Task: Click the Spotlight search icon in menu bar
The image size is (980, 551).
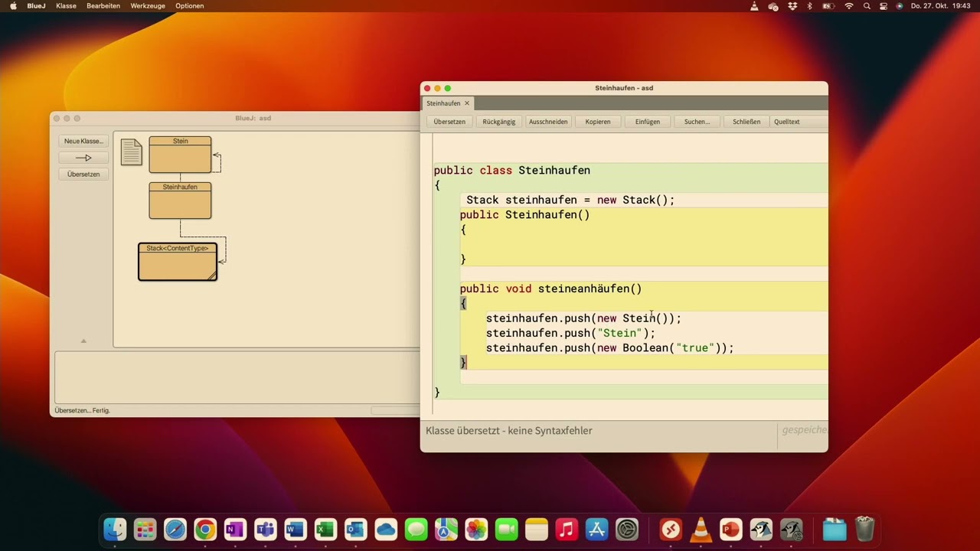Action: tap(867, 6)
